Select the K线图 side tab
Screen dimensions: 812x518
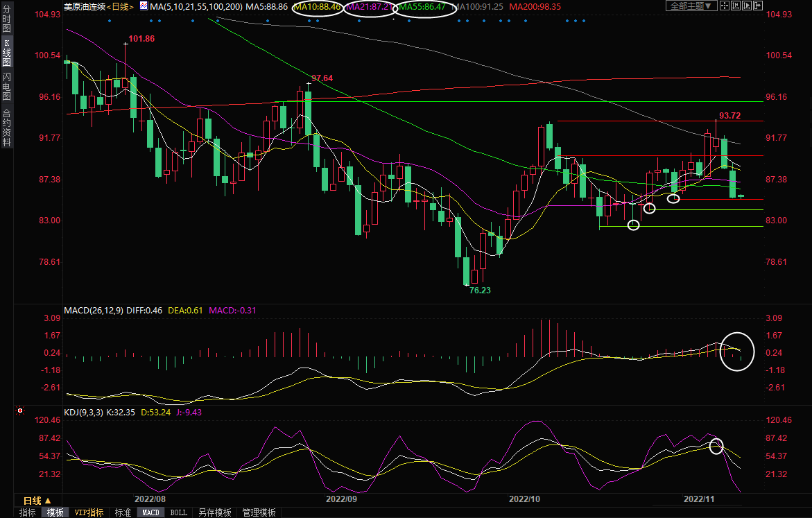pos(6,53)
